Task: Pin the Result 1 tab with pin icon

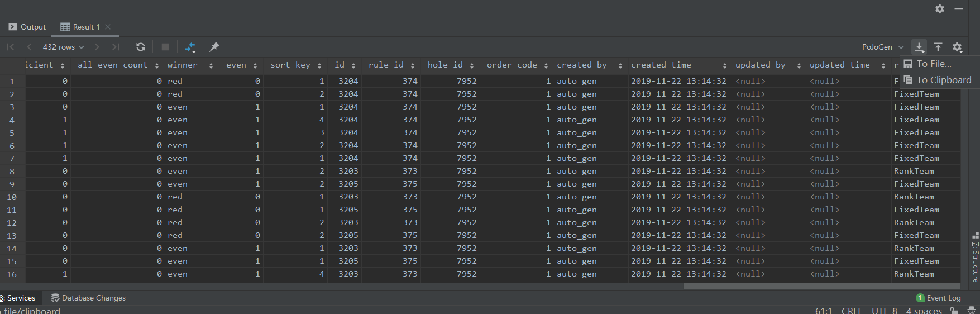Action: coord(214,47)
